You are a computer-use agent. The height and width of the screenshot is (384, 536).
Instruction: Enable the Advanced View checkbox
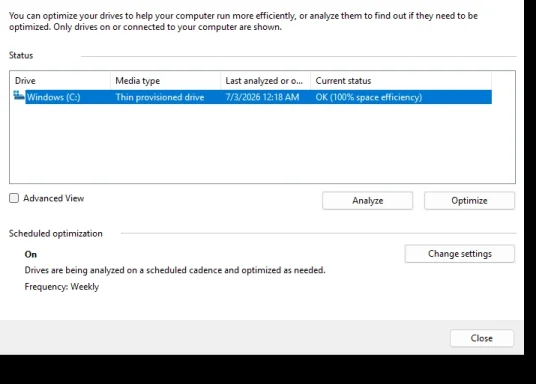coord(14,198)
